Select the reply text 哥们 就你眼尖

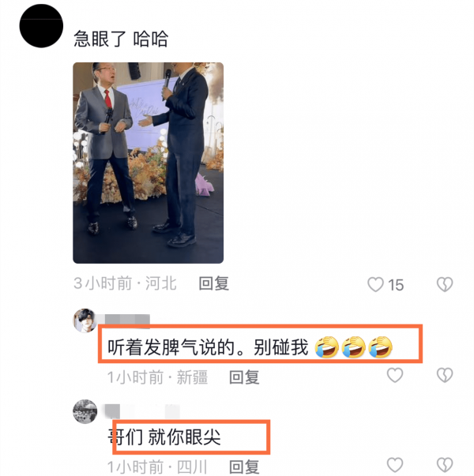pos(164,437)
